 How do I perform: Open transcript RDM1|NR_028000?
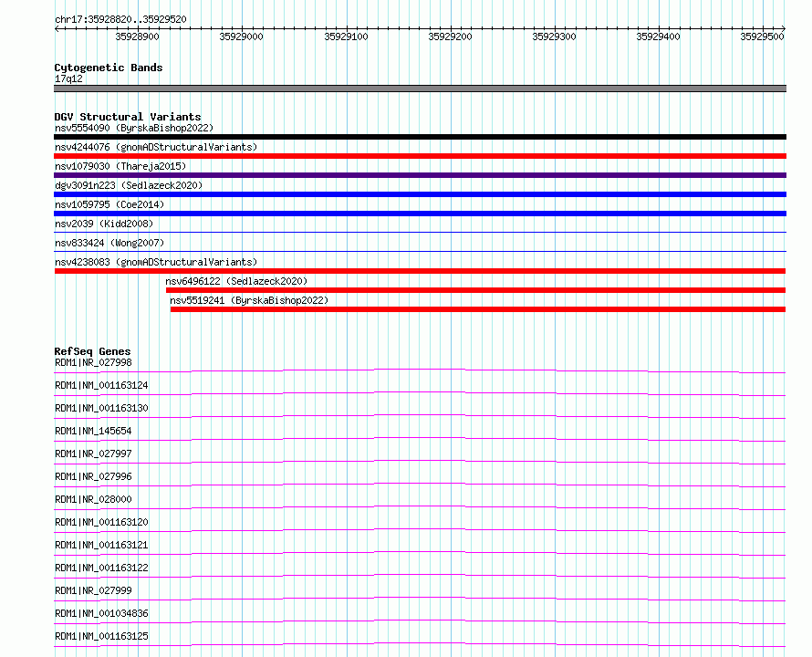pos(93,499)
